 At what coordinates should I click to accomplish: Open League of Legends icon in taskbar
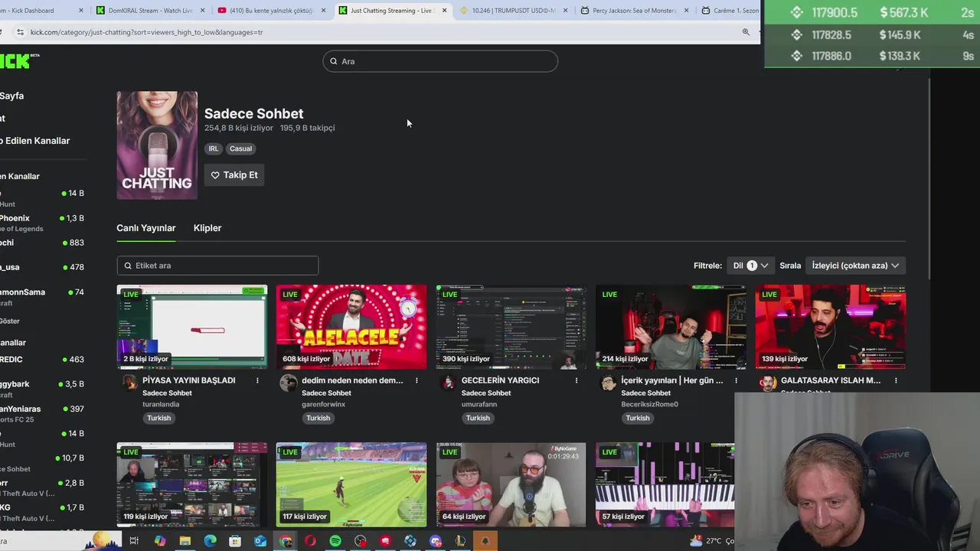(x=460, y=541)
